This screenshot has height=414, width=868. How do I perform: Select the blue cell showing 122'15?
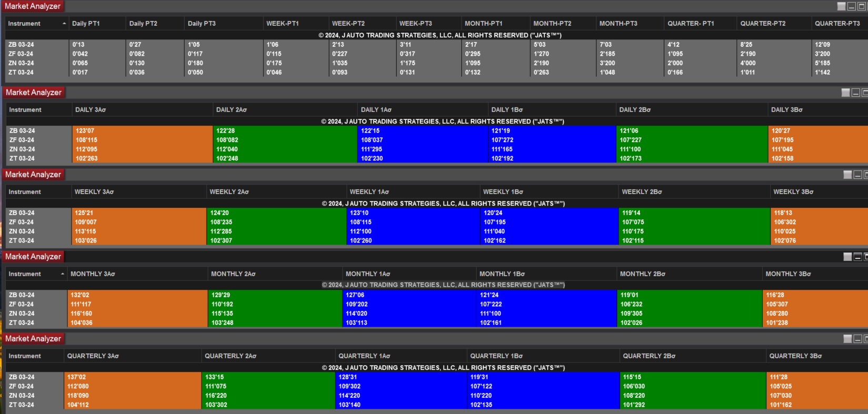423,130
